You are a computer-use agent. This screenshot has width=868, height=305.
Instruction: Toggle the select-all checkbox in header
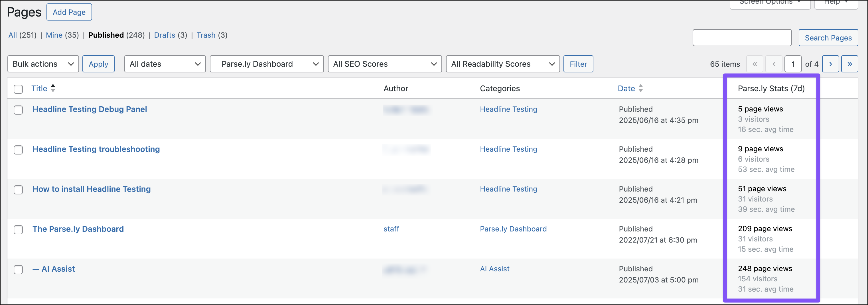18,89
